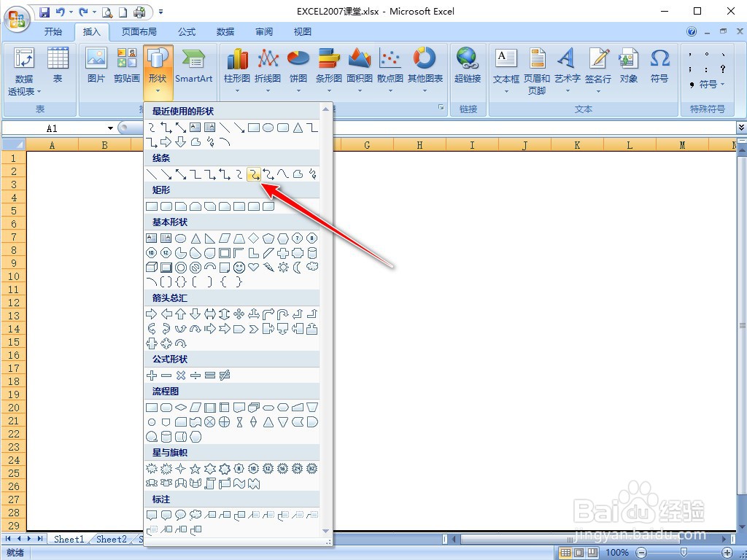This screenshot has width=747, height=560.
Task: Select the double-headed straight arrow in 线条
Action: pyautogui.click(x=181, y=174)
